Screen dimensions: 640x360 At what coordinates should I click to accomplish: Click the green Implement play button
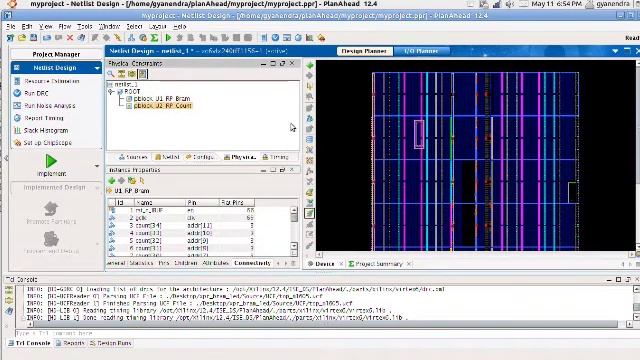click(51, 161)
